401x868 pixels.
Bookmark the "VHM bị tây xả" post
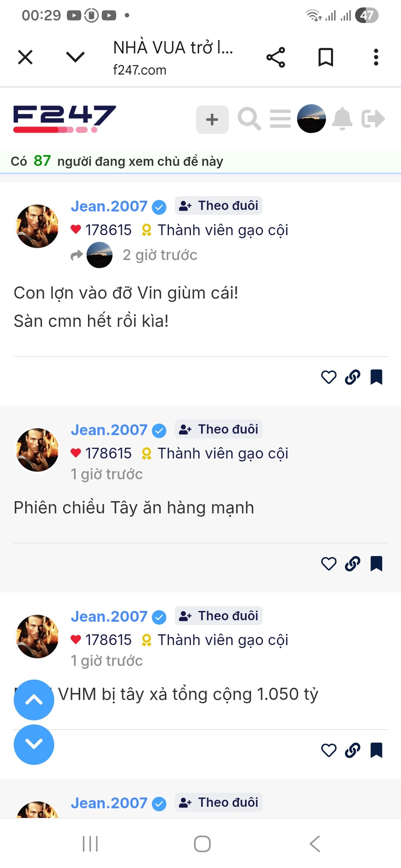(x=376, y=750)
